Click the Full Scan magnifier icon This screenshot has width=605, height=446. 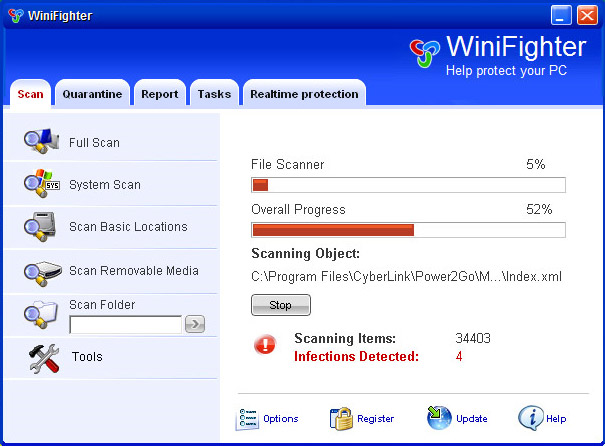point(41,141)
